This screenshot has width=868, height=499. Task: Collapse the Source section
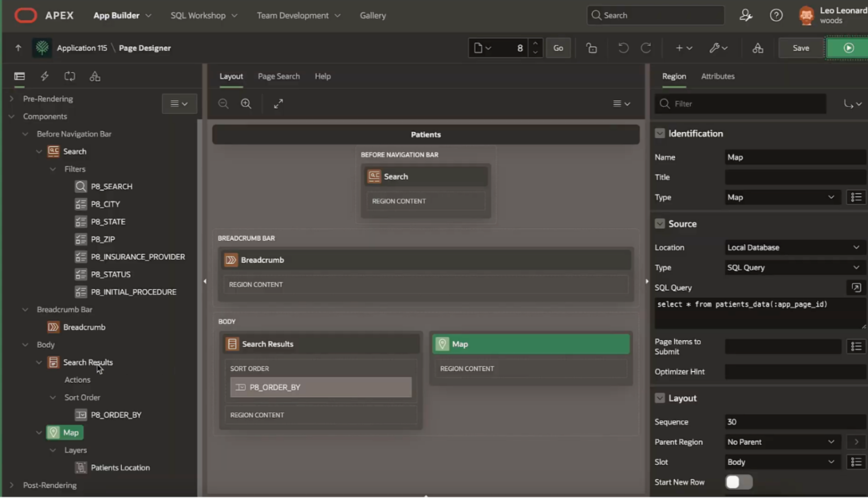pyautogui.click(x=659, y=224)
